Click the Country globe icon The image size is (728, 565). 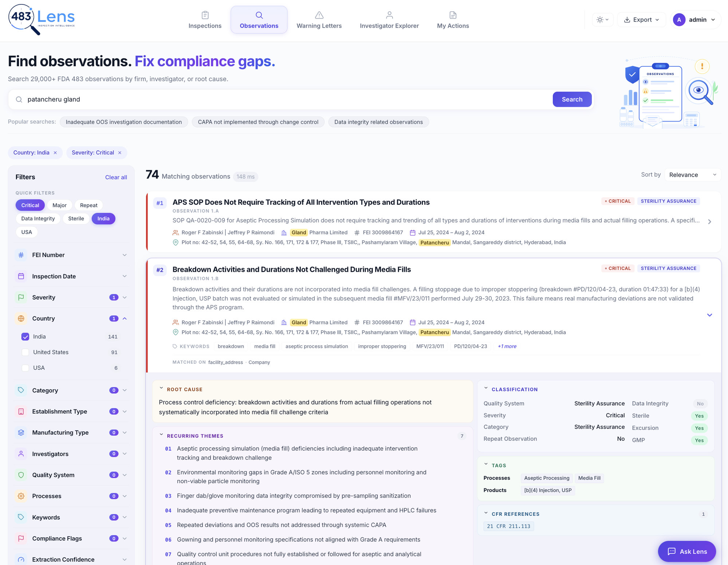pyautogui.click(x=21, y=318)
